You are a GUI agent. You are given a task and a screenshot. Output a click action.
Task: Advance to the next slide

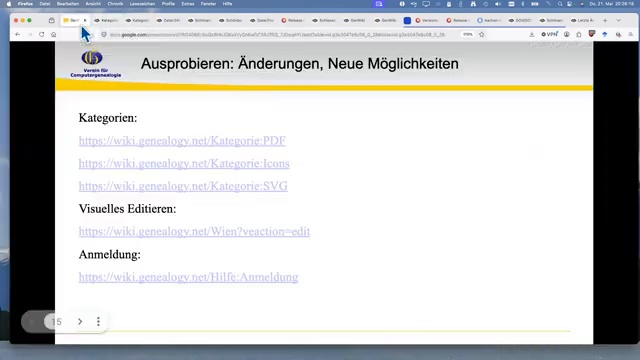(x=80, y=322)
